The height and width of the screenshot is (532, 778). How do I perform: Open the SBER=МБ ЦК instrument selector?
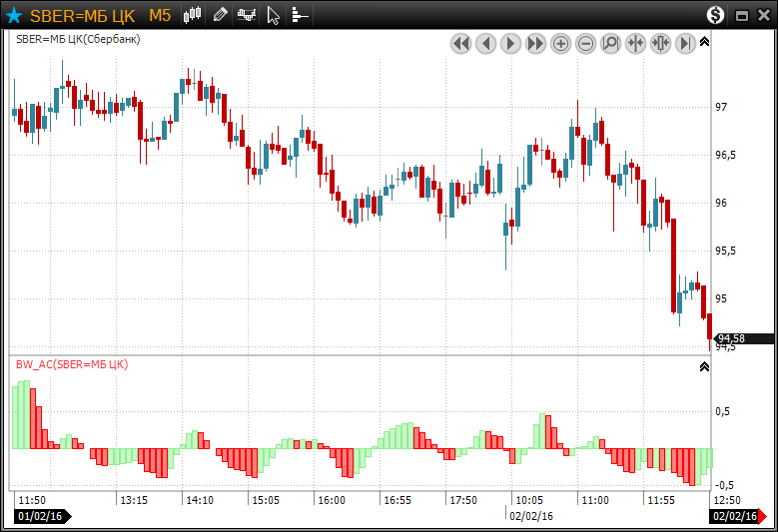[82, 16]
